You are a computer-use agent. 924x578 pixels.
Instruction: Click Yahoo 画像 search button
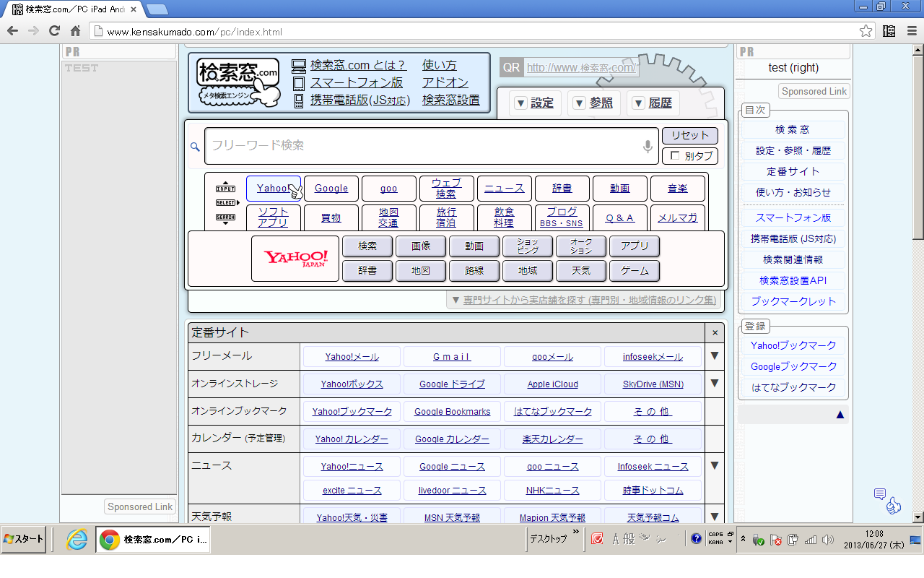click(421, 246)
